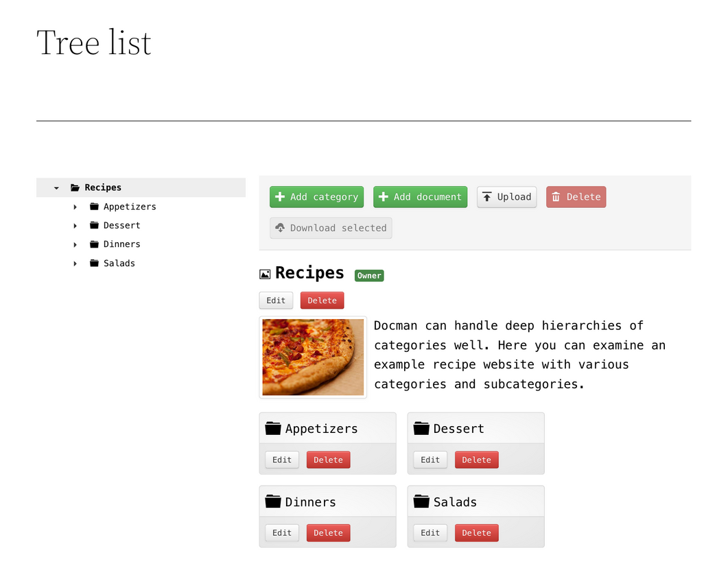Click the image icon beside Recipes heading

click(265, 274)
